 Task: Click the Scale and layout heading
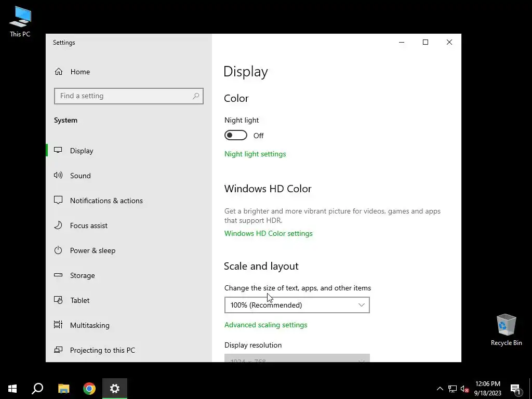pyautogui.click(x=261, y=267)
